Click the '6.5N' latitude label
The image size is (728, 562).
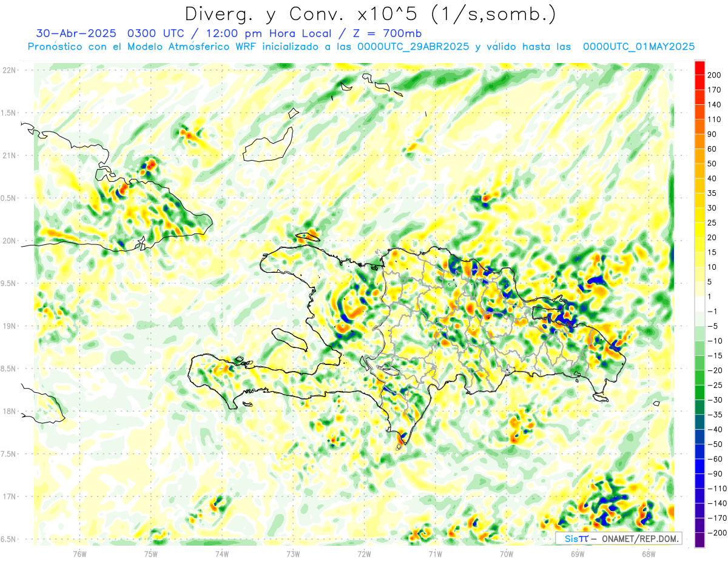tap(9, 540)
